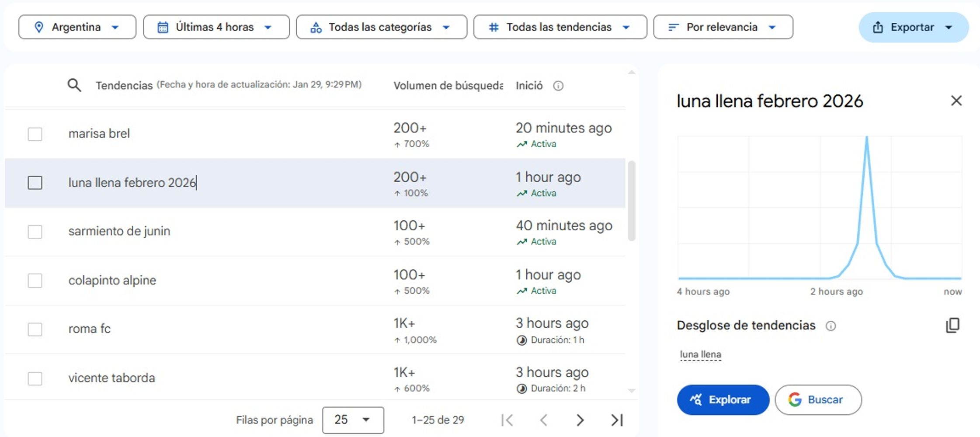Screen dimensions: 980x437
Task: Go to the next results page
Action: tap(580, 420)
